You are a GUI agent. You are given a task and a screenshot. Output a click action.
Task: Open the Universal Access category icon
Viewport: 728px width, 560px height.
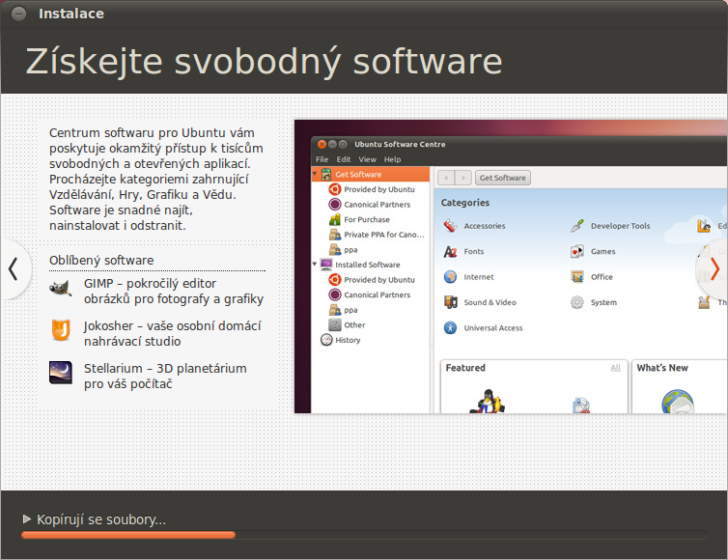450,328
